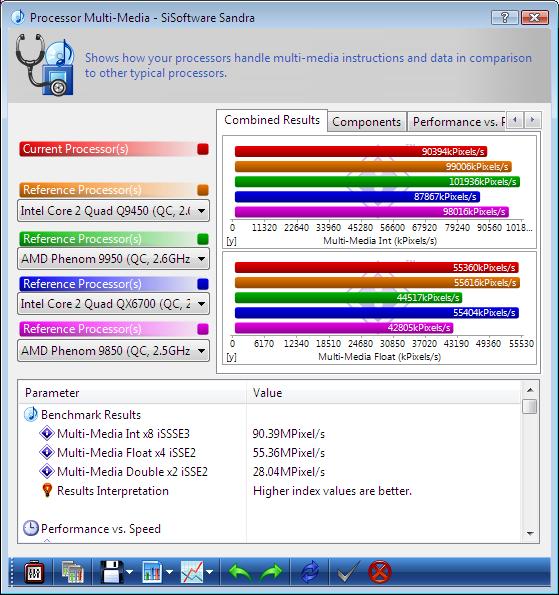Click the Parameter column header
Screen dimensions: 559x595
132,393
